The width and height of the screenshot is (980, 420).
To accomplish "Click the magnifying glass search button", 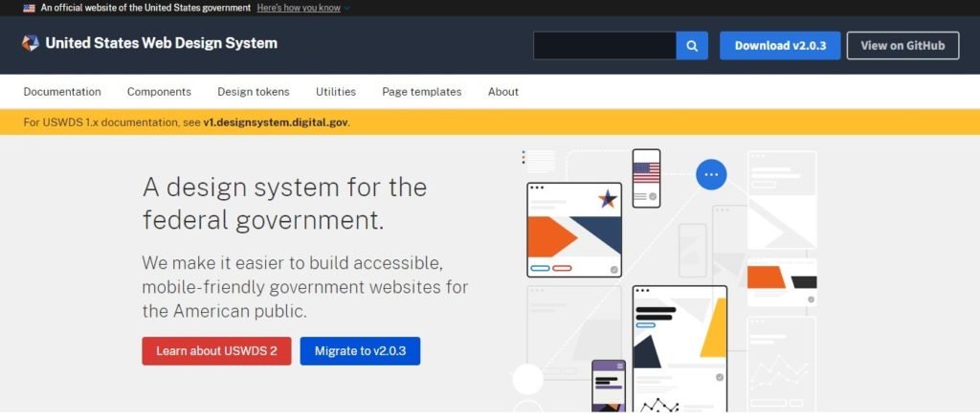I will 692,46.
